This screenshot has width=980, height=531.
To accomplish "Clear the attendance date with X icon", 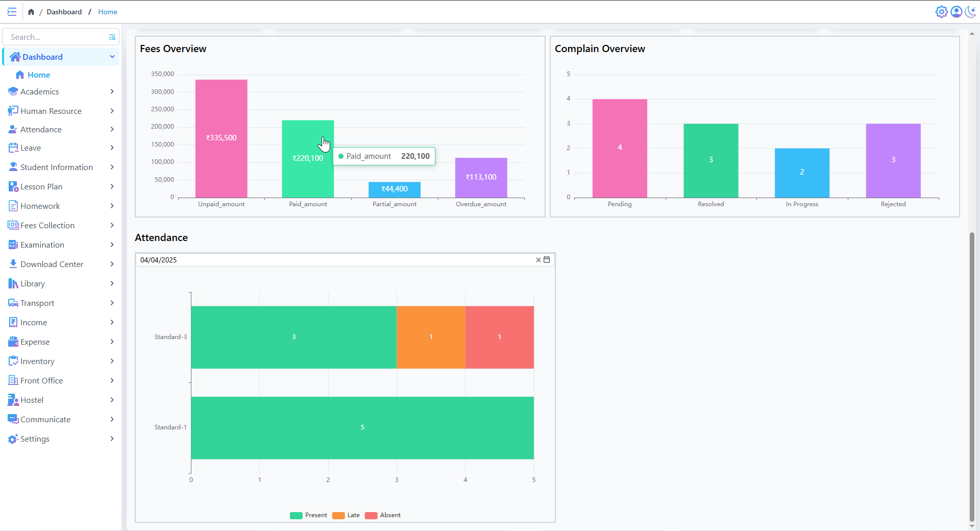I will coord(538,260).
